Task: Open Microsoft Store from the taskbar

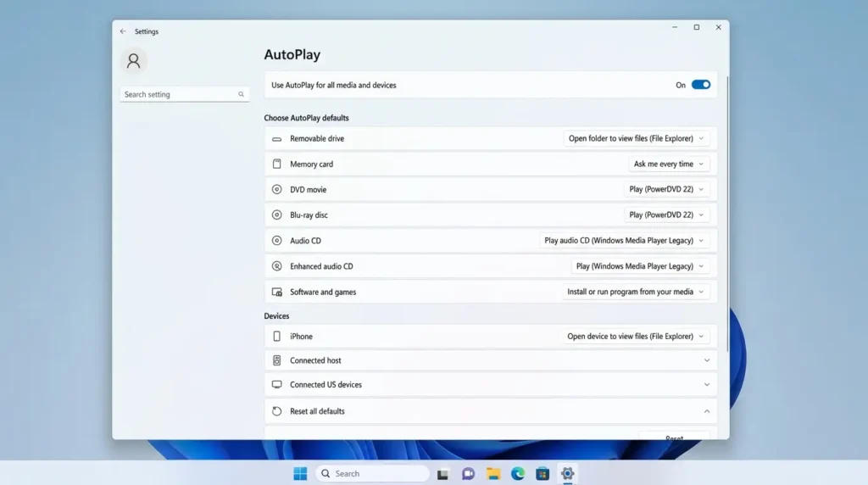Action: [542, 473]
